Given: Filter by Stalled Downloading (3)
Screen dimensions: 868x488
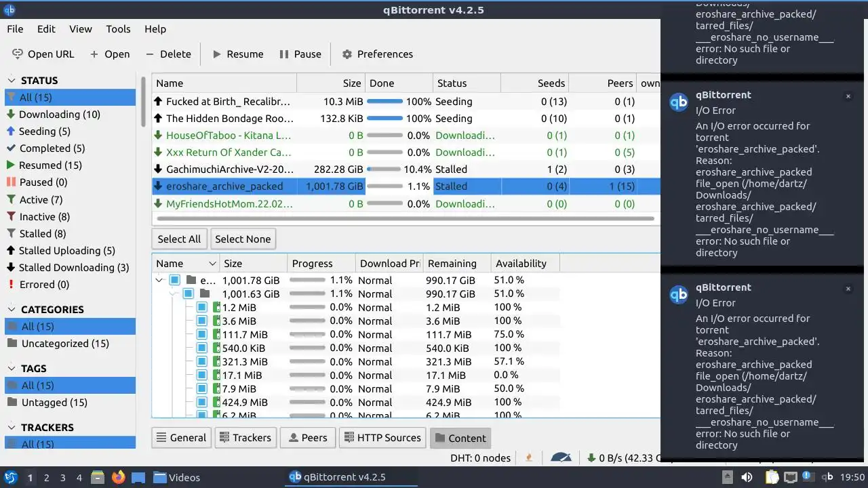Looking at the screenshot, I should (x=68, y=268).
